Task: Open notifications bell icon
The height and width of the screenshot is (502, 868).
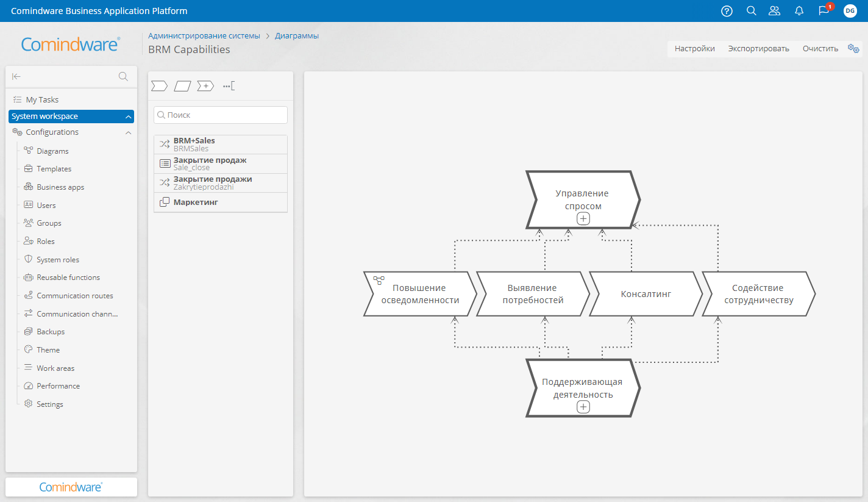Action: pyautogui.click(x=799, y=11)
